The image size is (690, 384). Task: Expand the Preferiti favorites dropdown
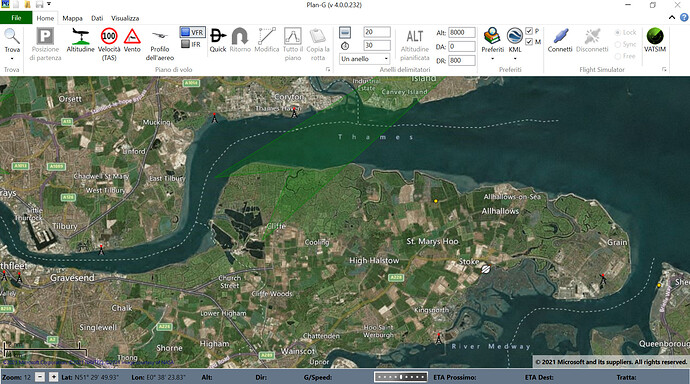[492, 59]
